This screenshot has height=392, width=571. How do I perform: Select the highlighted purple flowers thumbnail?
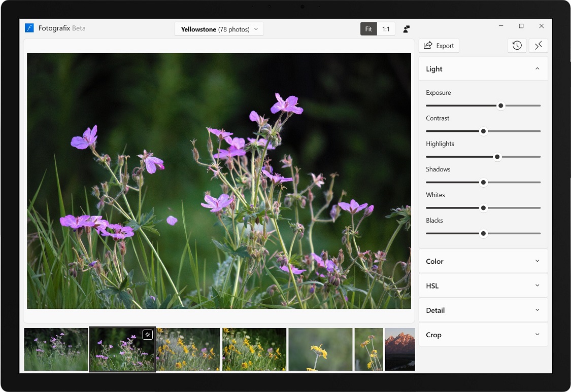click(122, 349)
